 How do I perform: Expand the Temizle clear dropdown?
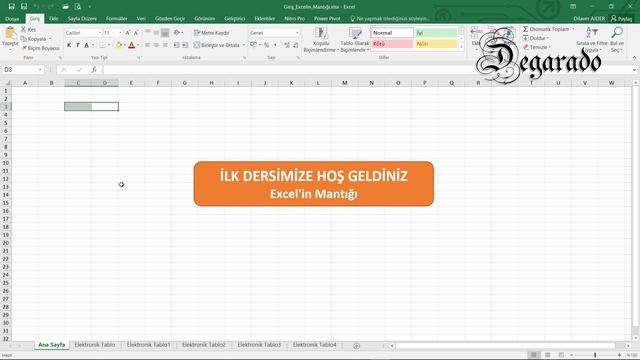click(x=549, y=47)
